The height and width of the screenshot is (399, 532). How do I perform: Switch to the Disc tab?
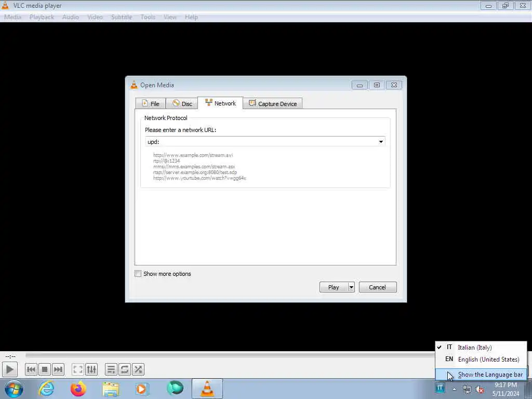point(182,103)
